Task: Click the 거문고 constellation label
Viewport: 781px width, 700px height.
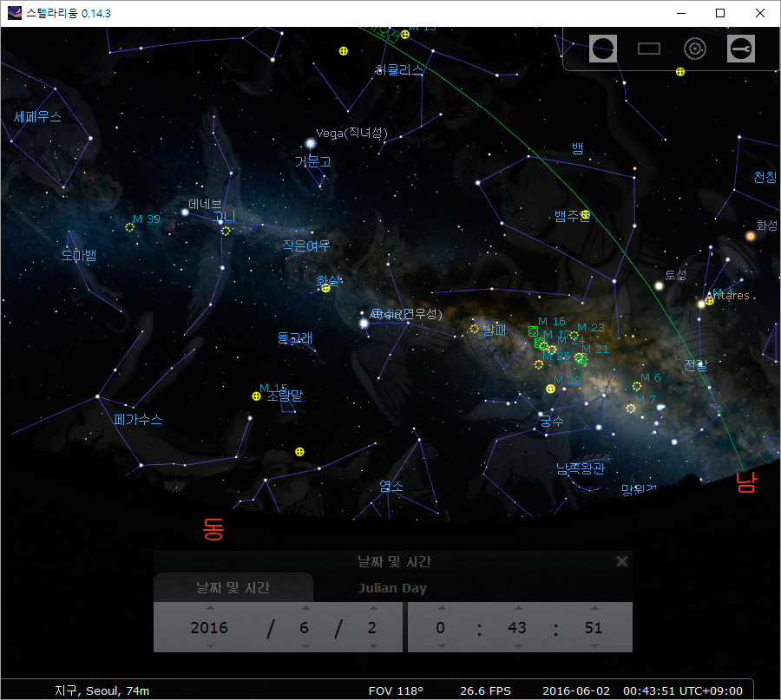Action: pyautogui.click(x=313, y=162)
